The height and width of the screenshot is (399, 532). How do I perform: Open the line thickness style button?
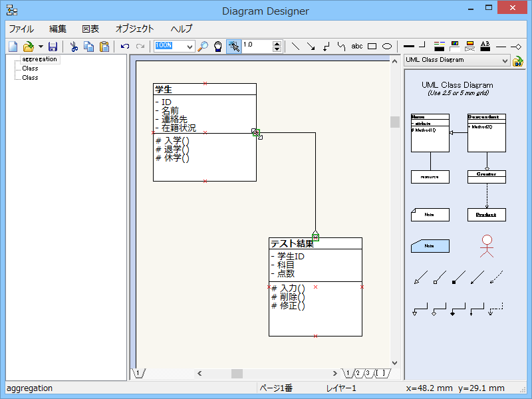point(409,46)
